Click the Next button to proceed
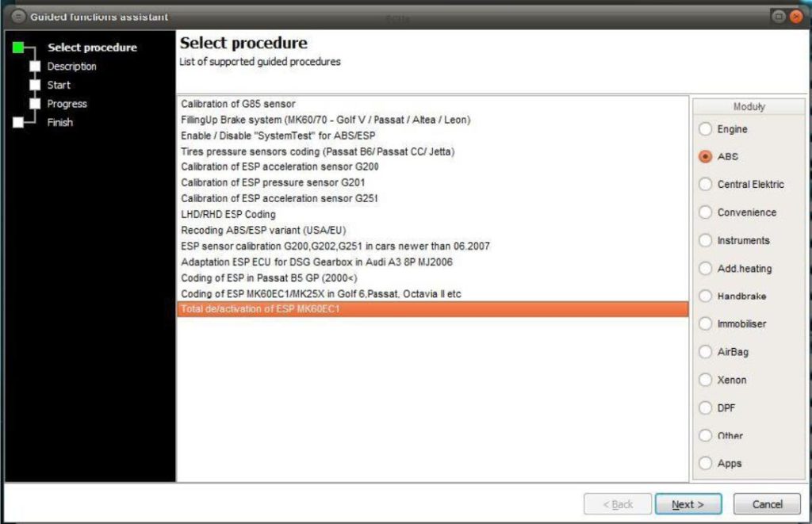The image size is (812, 524). click(688, 504)
